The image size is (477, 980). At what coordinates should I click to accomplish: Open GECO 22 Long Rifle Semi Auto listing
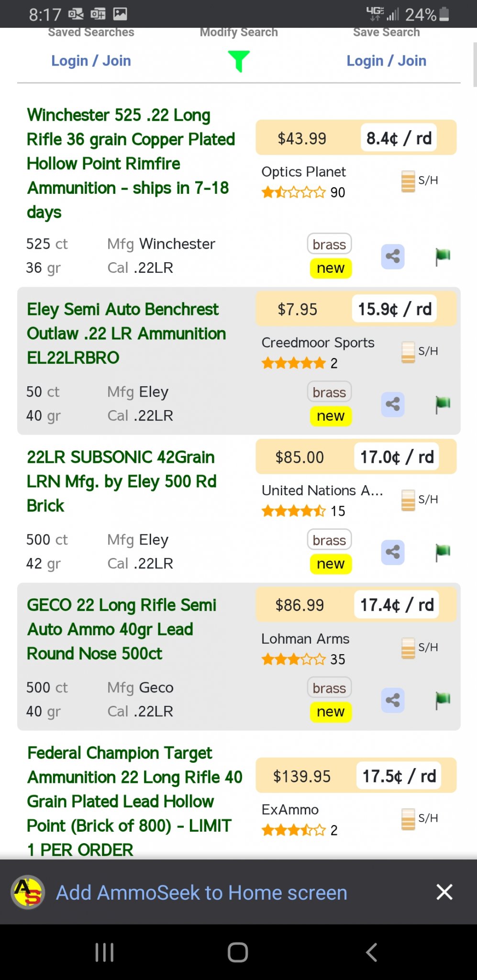click(x=122, y=629)
